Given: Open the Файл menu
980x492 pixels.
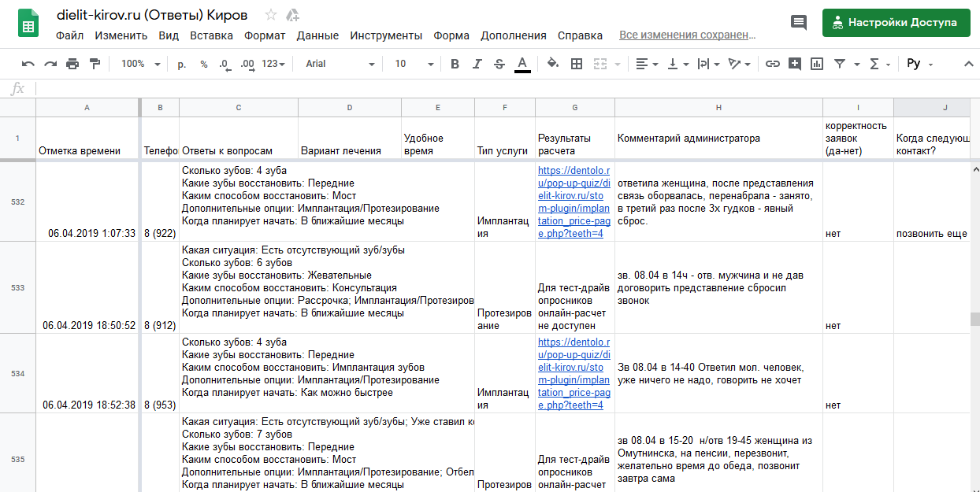Looking at the screenshot, I should 70,35.
